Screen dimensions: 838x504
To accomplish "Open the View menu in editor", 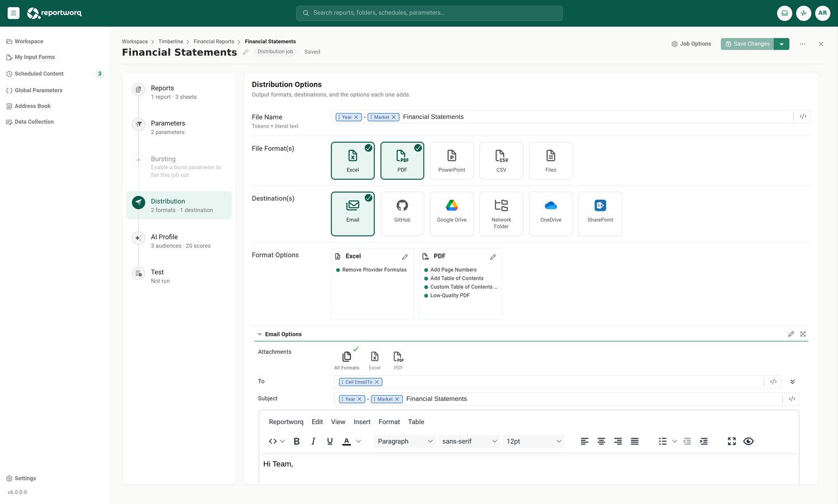I will pyautogui.click(x=338, y=422).
